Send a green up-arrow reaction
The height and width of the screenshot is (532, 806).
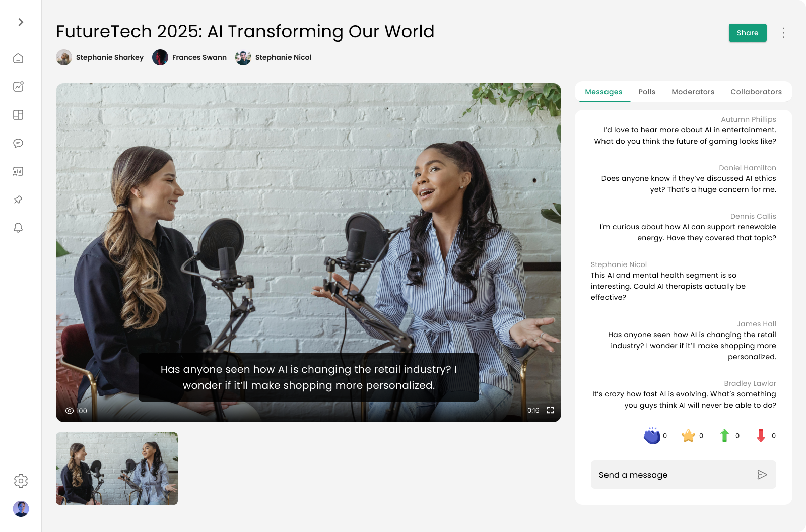(x=724, y=436)
